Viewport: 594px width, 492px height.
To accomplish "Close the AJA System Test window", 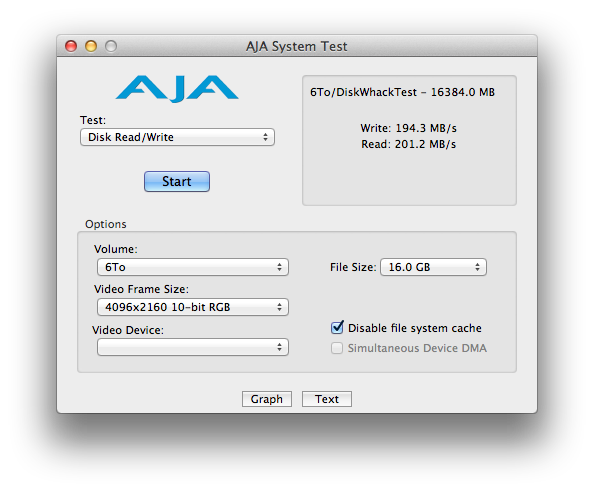I will (x=71, y=46).
